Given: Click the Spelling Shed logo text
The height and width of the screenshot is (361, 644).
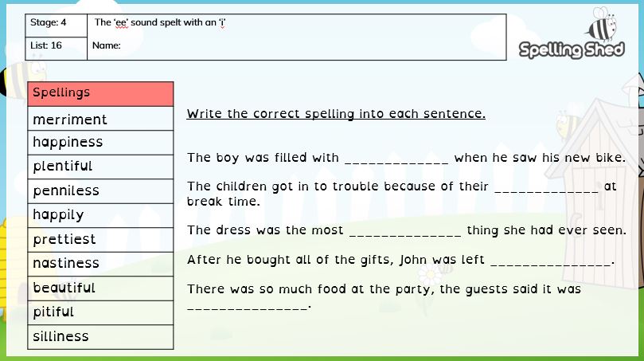Looking at the screenshot, I should [572, 49].
